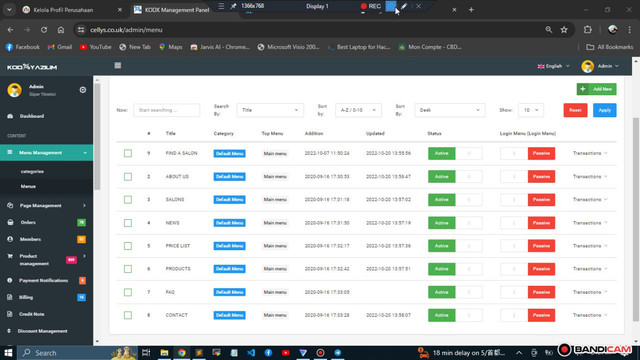This screenshot has width=640, height=360.
Task: Bookmark this page with star icon
Action: point(564,30)
